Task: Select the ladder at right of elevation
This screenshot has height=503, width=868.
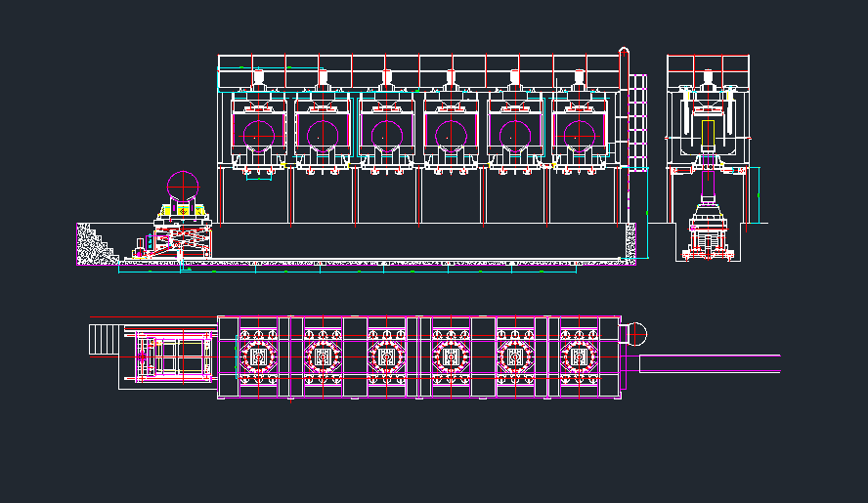Action: coord(637,122)
